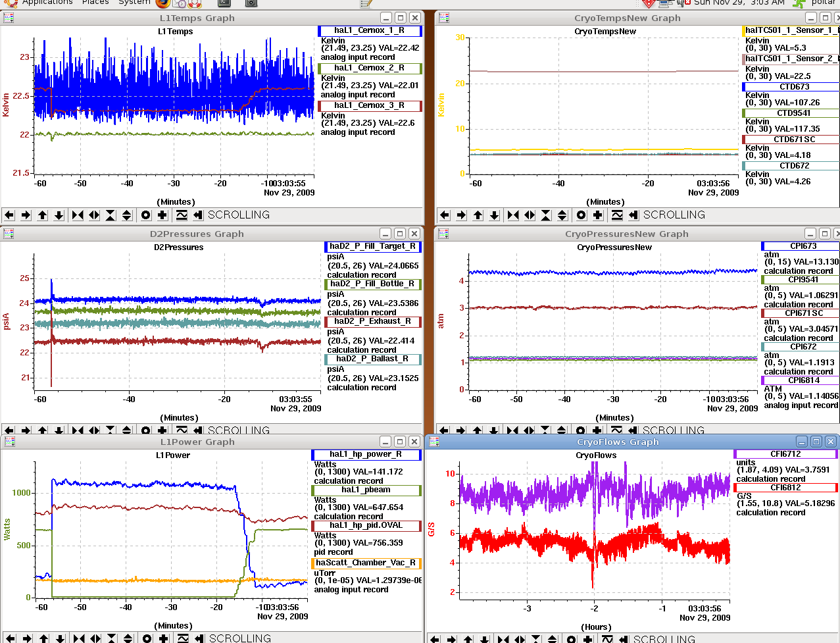Click circle icon in CryoTempsNew toolbar
This screenshot has width=840, height=643.
(x=581, y=215)
